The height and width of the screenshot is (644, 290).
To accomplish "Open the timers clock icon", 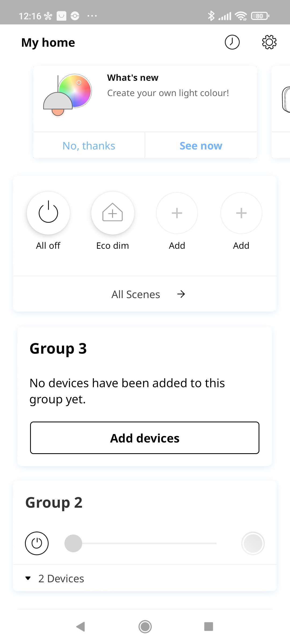I will [232, 42].
